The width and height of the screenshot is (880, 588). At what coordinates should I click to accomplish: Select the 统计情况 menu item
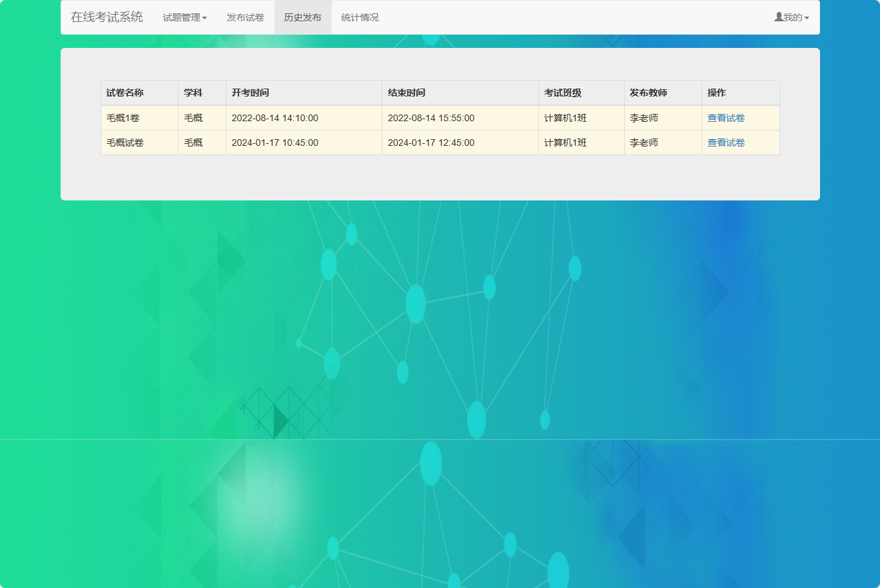(x=360, y=17)
